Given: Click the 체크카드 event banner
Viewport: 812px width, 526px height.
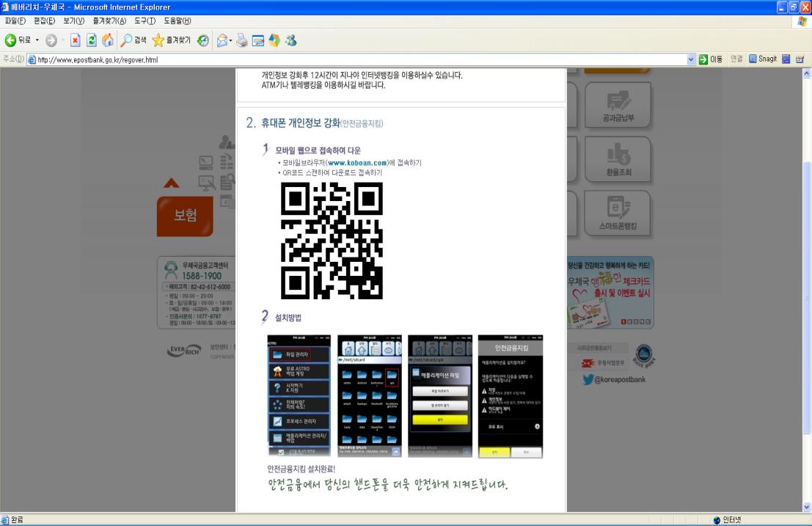Looking at the screenshot, I should 610,293.
